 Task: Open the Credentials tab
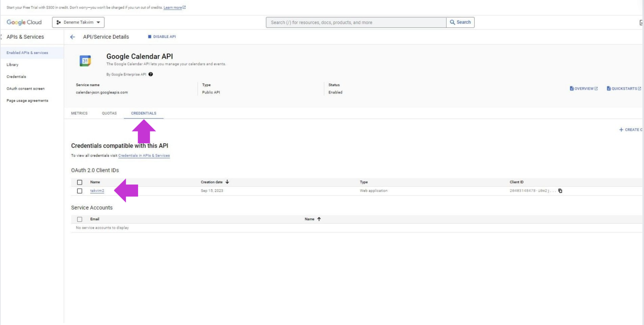point(144,113)
